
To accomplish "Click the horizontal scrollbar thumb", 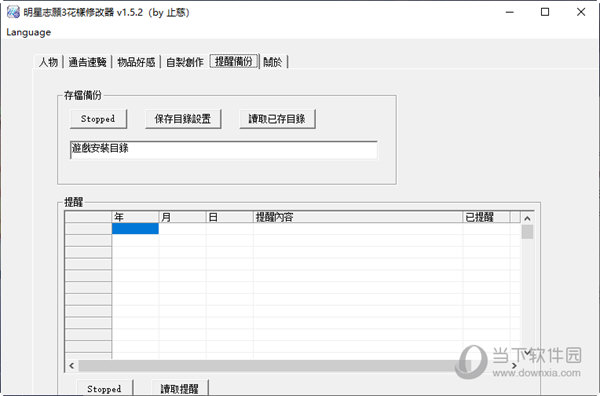I will coord(274,366).
